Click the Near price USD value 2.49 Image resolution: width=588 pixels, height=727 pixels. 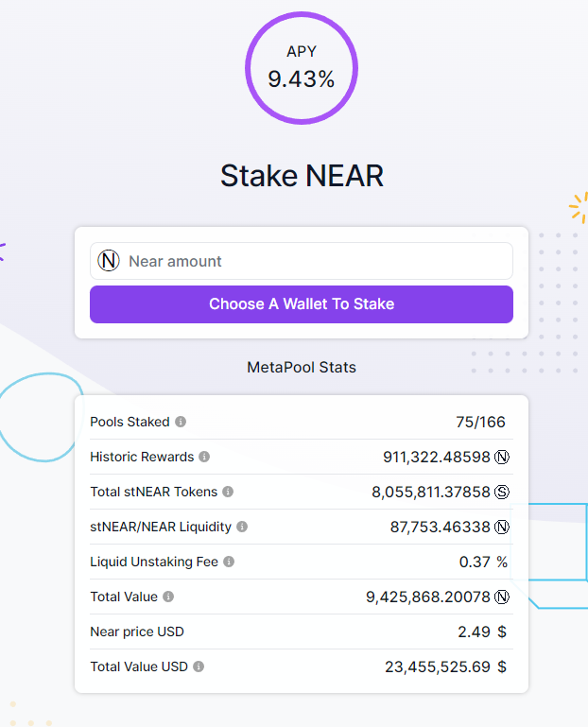[474, 632]
